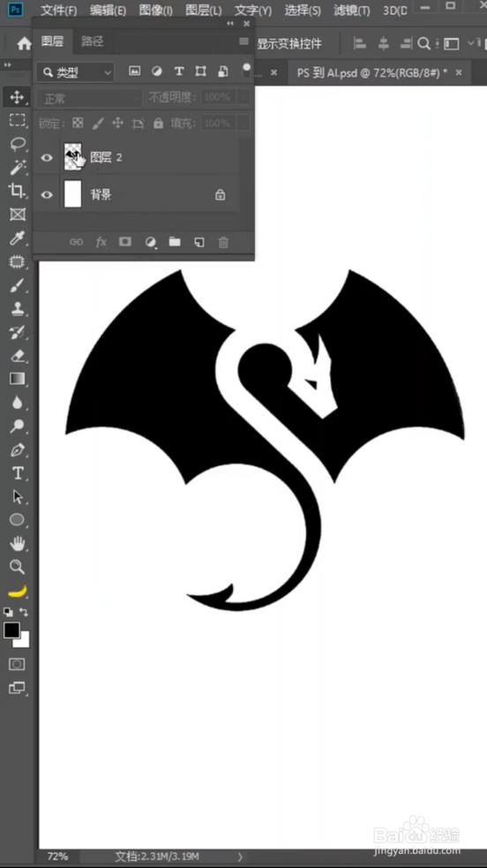487x868 pixels.
Task: Open the foreground color picker
Action: pyautogui.click(x=11, y=630)
